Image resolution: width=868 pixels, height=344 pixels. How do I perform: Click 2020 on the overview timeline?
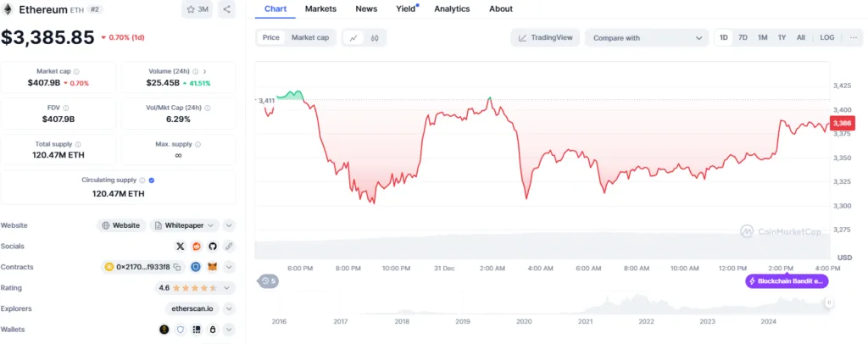524,321
